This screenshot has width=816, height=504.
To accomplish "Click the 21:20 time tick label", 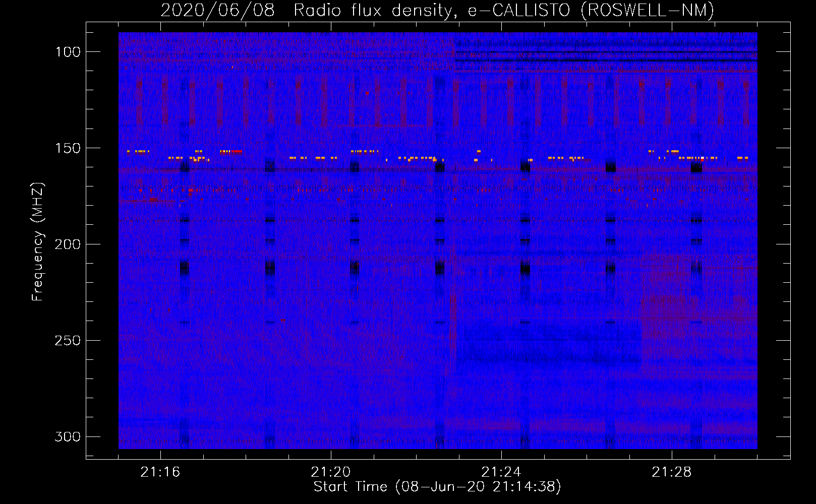I will 331,472.
